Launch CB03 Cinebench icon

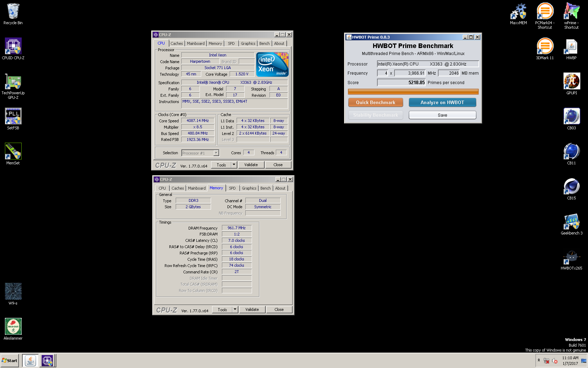point(572,119)
